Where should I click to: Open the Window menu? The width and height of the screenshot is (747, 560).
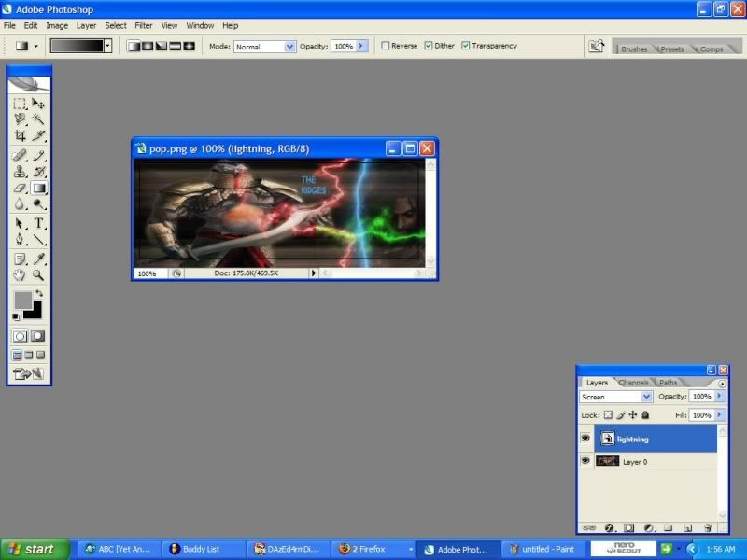(200, 26)
